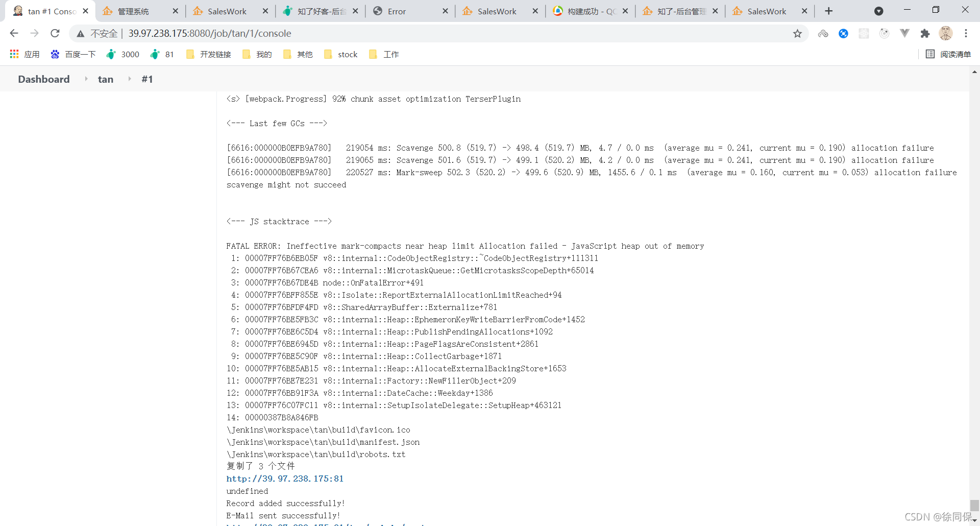This screenshot has width=980, height=526.
Task: Click inside the address bar
Action: 357,33
